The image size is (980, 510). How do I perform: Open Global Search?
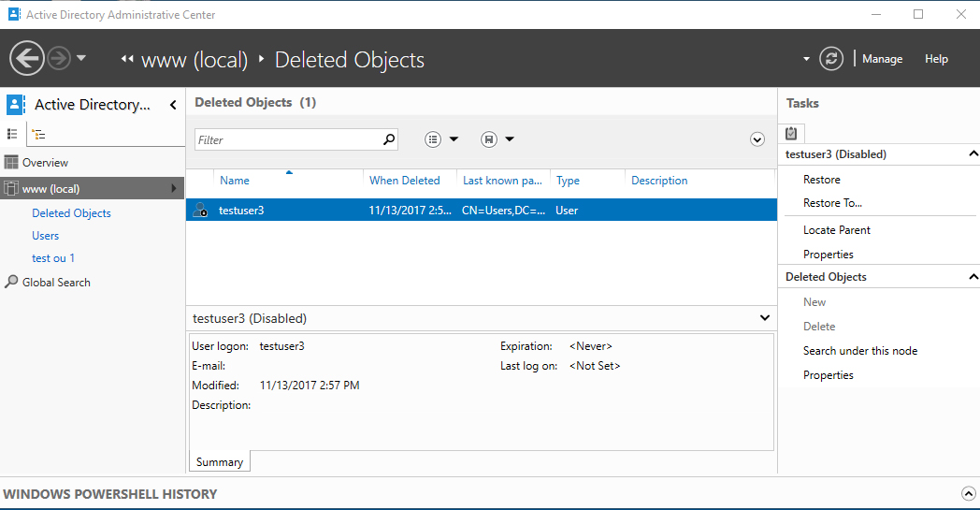coord(56,283)
